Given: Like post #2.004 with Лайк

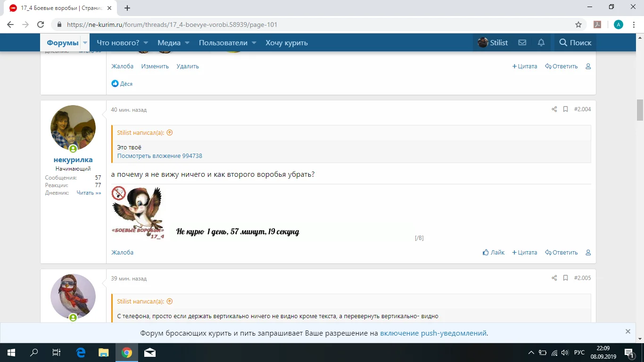Looking at the screenshot, I should 494,253.
